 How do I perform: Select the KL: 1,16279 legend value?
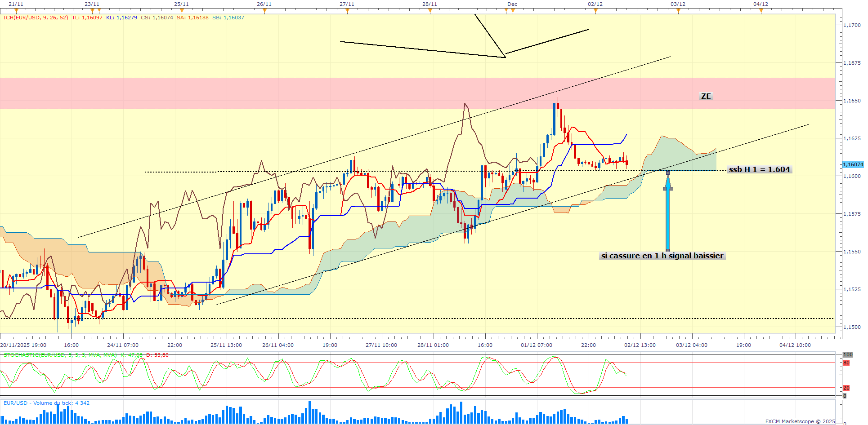coord(121,18)
